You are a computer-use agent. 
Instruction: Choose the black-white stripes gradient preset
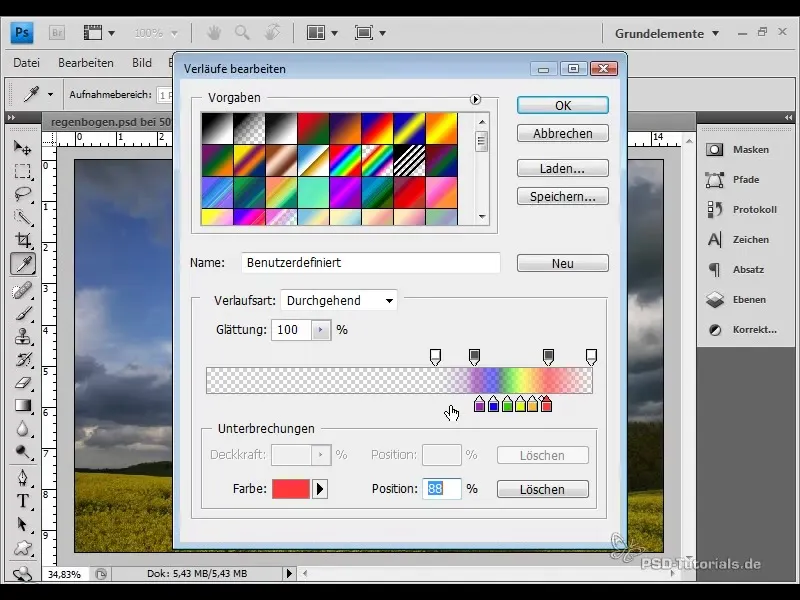click(x=409, y=161)
